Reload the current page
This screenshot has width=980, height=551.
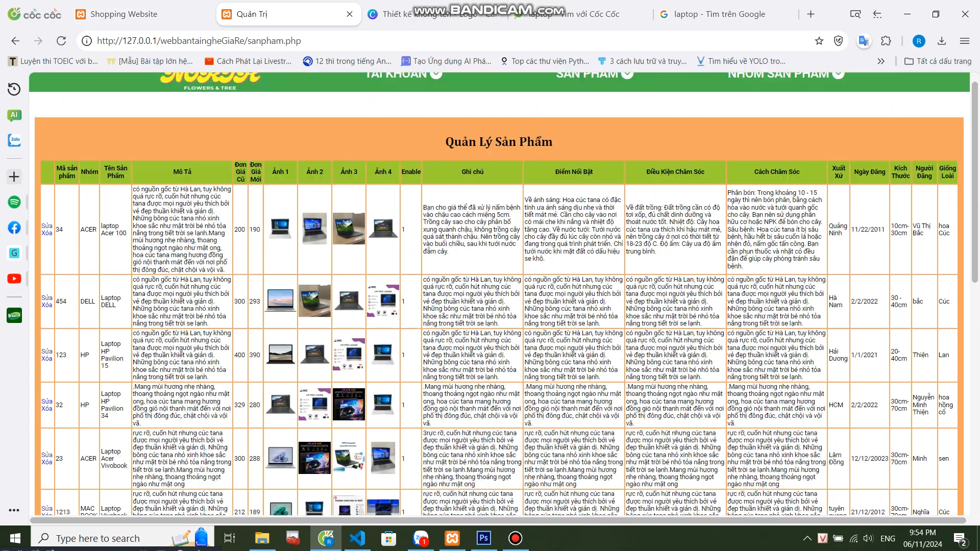coord(61,41)
